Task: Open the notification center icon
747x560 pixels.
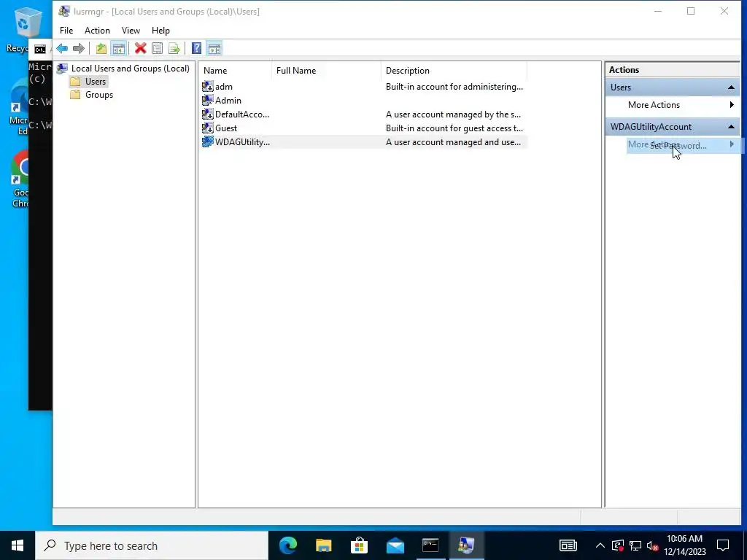Action: (x=723, y=545)
